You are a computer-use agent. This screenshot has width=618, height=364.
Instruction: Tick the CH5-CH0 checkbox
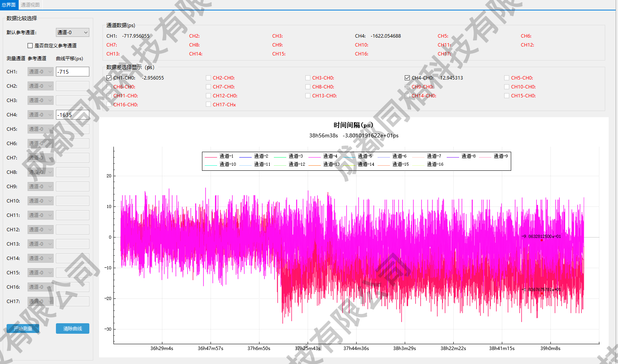507,78
